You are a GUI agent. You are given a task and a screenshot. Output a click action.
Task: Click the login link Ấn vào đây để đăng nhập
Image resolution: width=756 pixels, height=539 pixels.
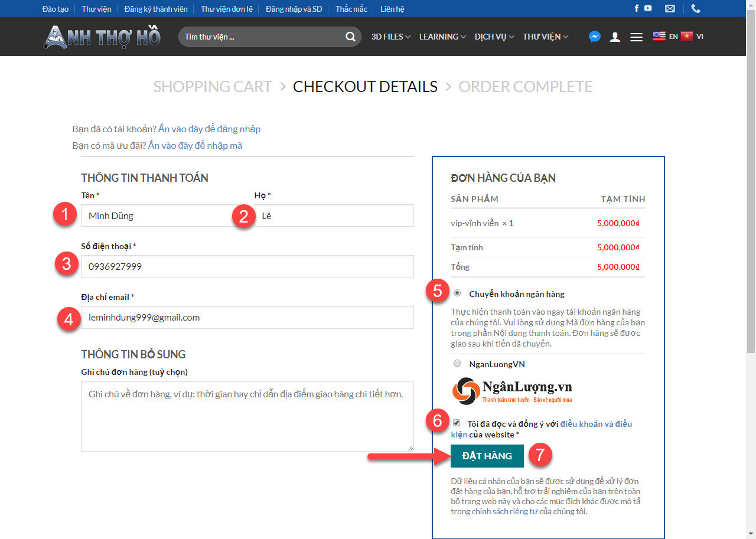pyautogui.click(x=209, y=129)
